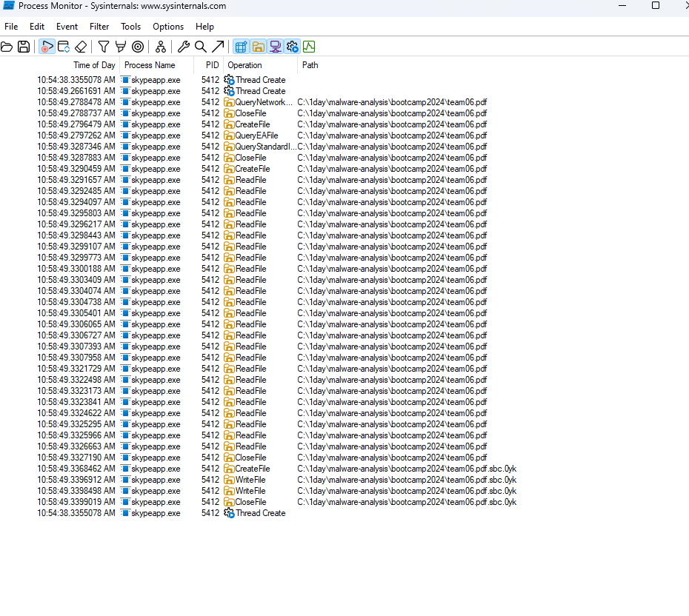689x616 pixels.
Task: Toggle Show Network Activity
Action: [276, 47]
